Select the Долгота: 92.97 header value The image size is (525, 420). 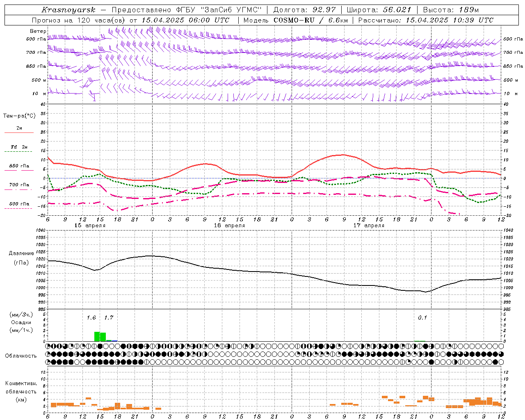(x=305, y=10)
